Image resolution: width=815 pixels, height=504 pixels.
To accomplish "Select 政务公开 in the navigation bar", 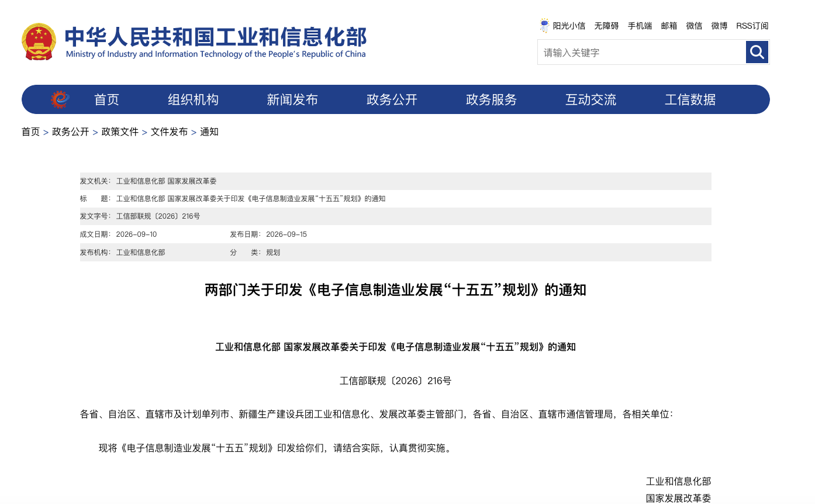I will [392, 99].
